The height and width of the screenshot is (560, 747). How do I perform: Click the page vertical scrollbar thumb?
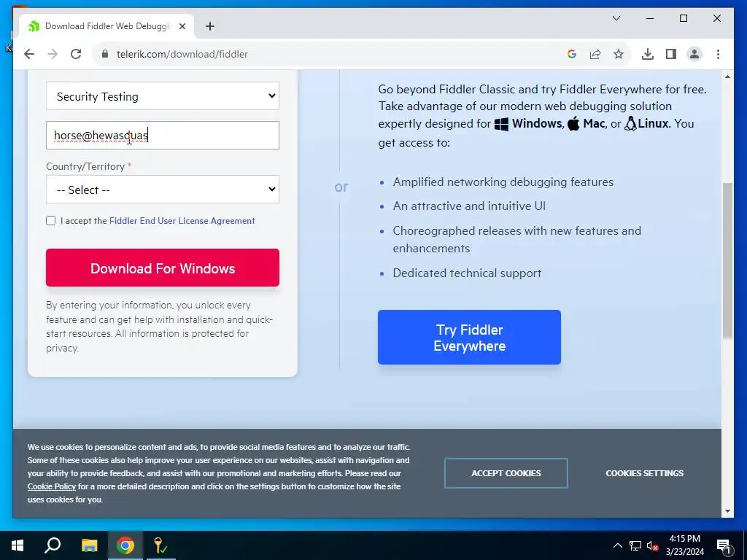(x=727, y=261)
